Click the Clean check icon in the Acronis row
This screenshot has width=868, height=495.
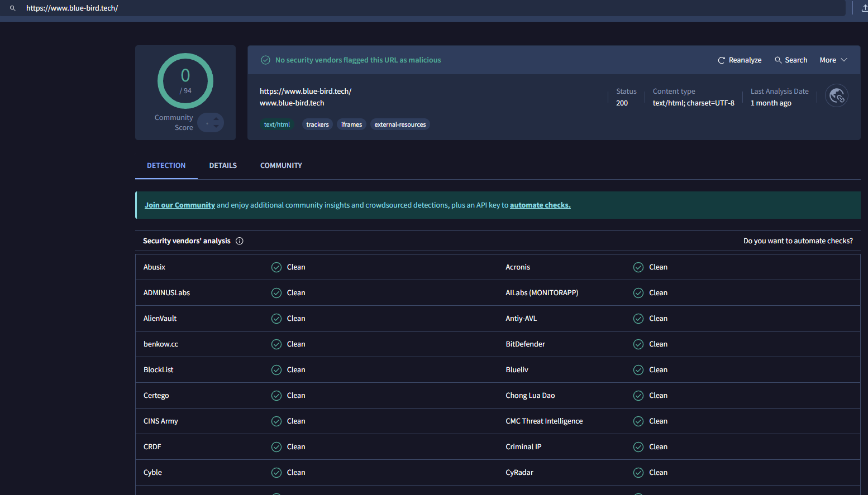point(638,267)
